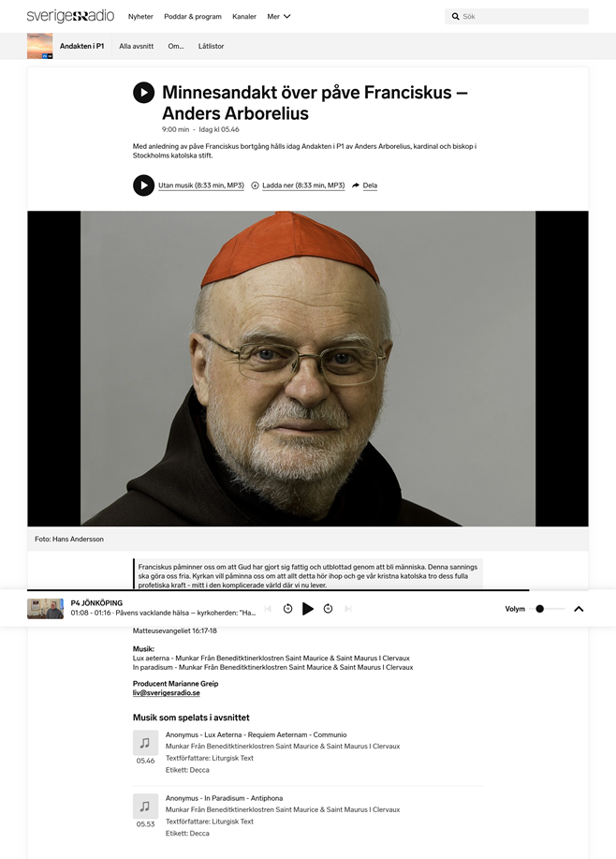This screenshot has width=616, height=859.
Task: Click the Dela share arrow icon
Action: tap(356, 185)
